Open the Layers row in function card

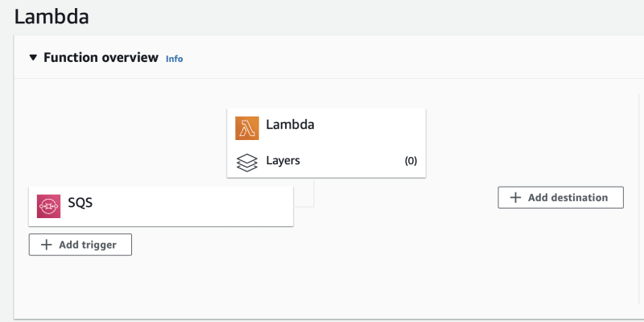[327, 160]
